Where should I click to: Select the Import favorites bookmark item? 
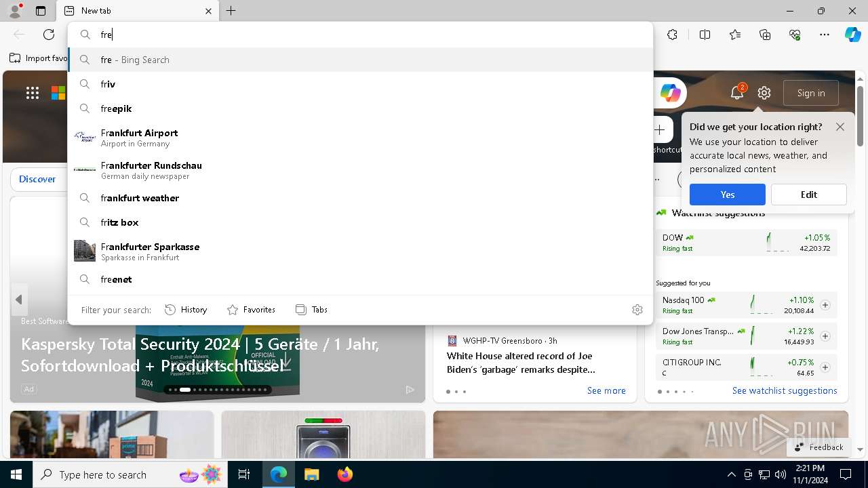pos(39,58)
